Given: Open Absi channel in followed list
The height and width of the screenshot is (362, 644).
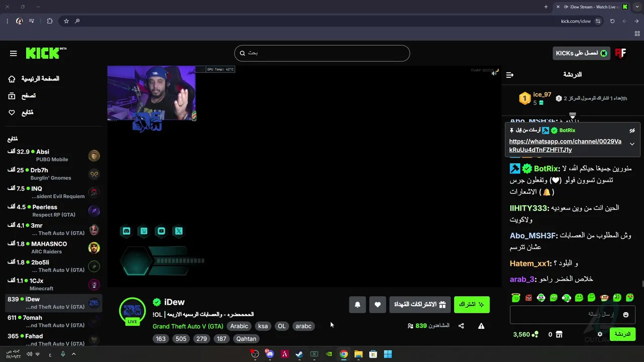Looking at the screenshot, I should (54, 155).
